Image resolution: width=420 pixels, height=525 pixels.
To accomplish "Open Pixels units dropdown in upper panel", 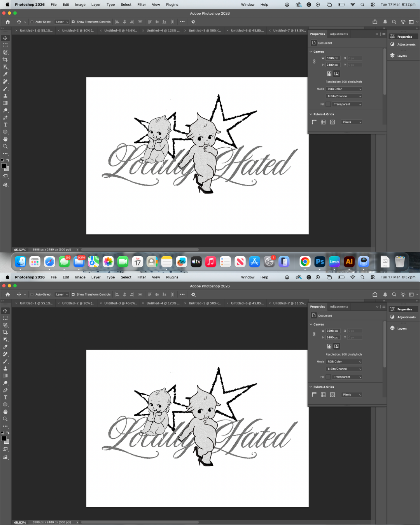I will [x=352, y=122].
